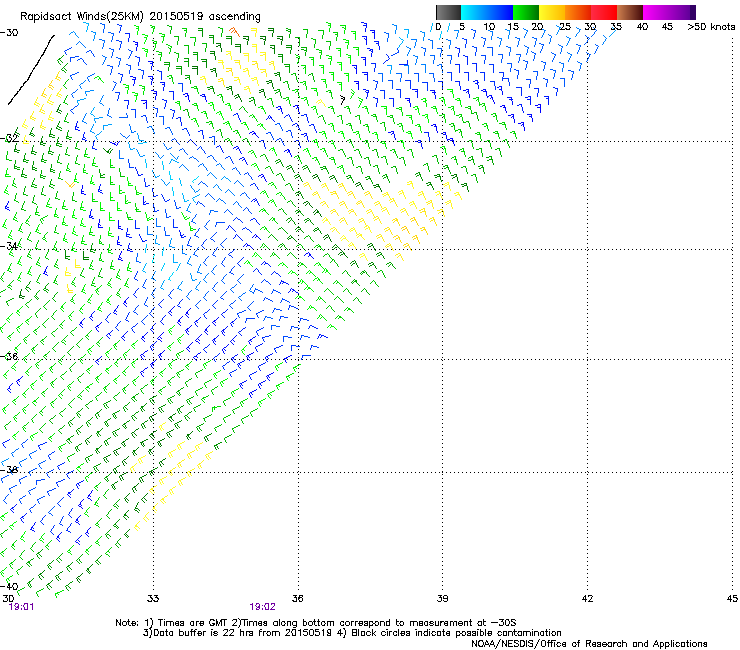The height and width of the screenshot is (650, 740).
Task: Select the blue 5–15 knots legend segment
Action: click(x=487, y=12)
